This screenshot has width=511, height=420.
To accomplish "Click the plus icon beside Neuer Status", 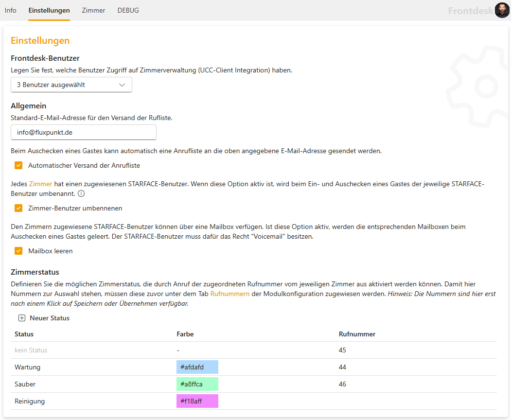I will point(22,318).
